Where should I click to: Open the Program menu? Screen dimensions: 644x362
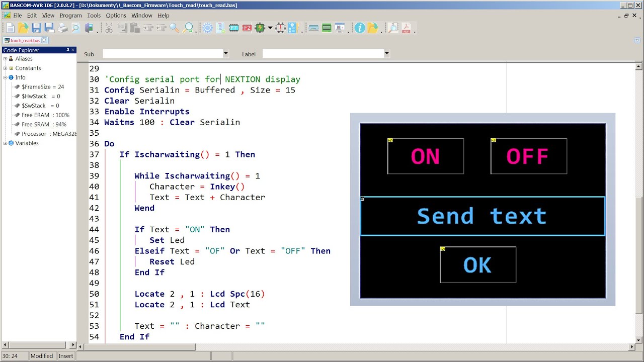click(x=70, y=16)
